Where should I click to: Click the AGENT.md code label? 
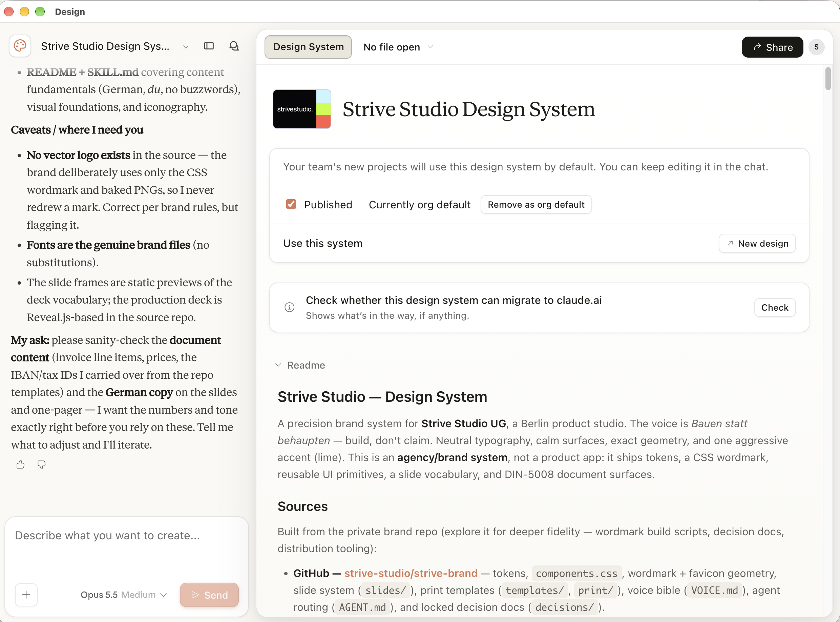pyautogui.click(x=362, y=607)
